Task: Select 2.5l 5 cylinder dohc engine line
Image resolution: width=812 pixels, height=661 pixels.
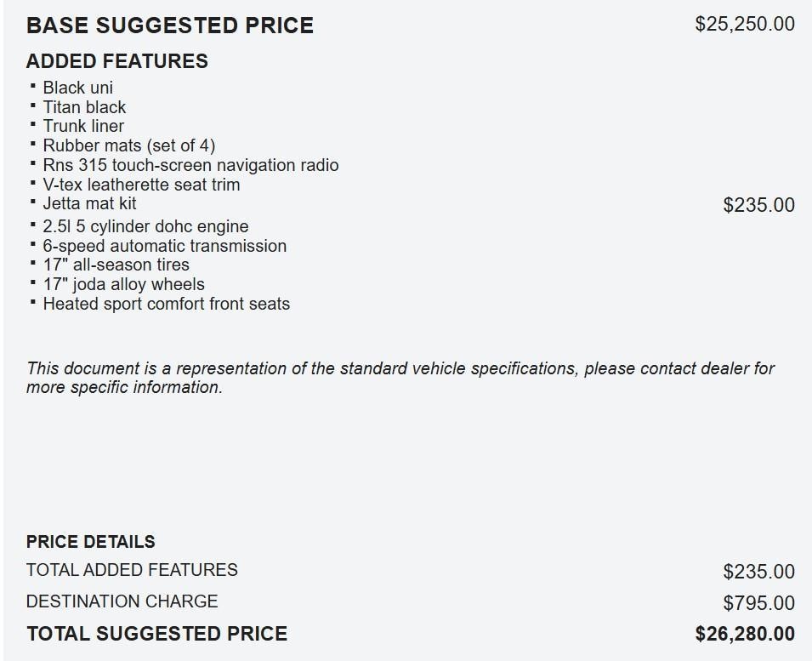Action: [x=145, y=226]
